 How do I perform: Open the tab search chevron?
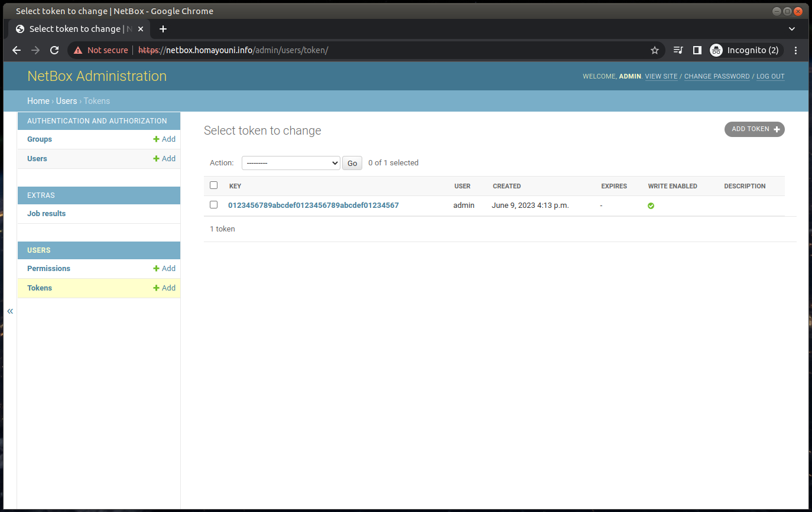(x=792, y=28)
